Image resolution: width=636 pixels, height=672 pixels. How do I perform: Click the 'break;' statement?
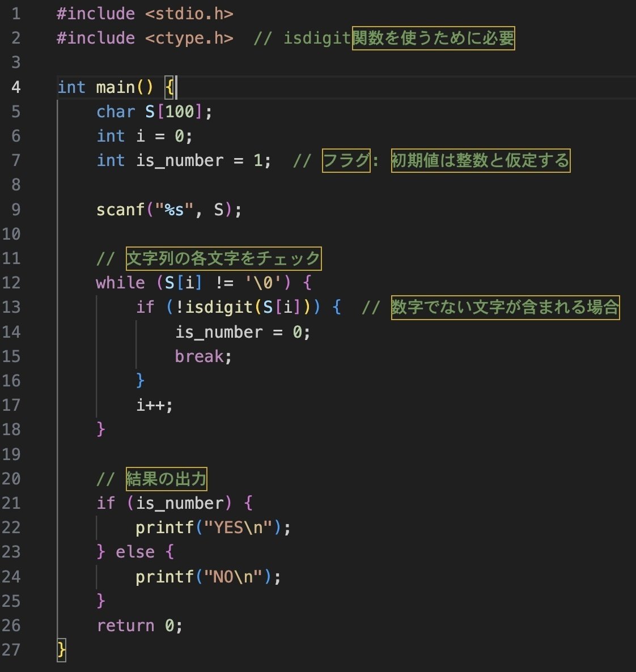(203, 356)
